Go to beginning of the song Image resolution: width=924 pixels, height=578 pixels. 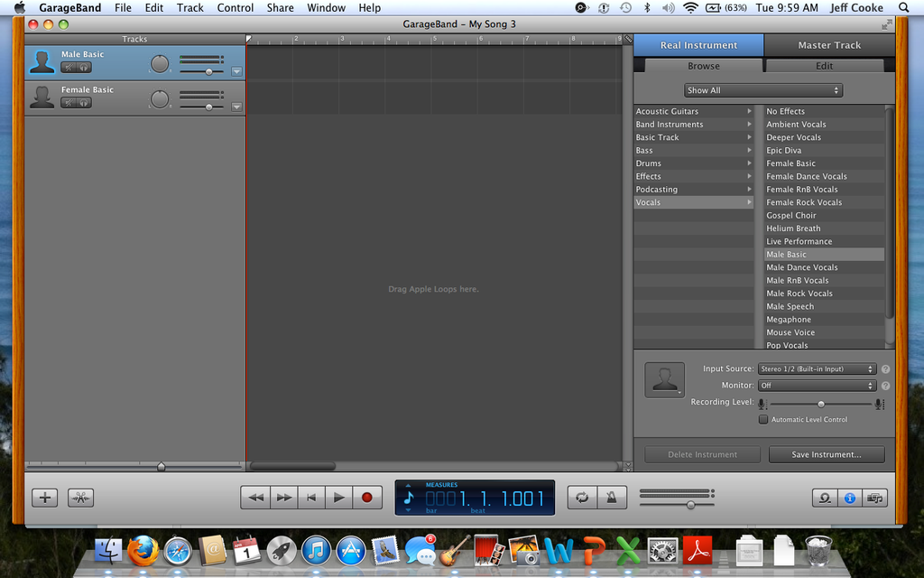(311, 498)
